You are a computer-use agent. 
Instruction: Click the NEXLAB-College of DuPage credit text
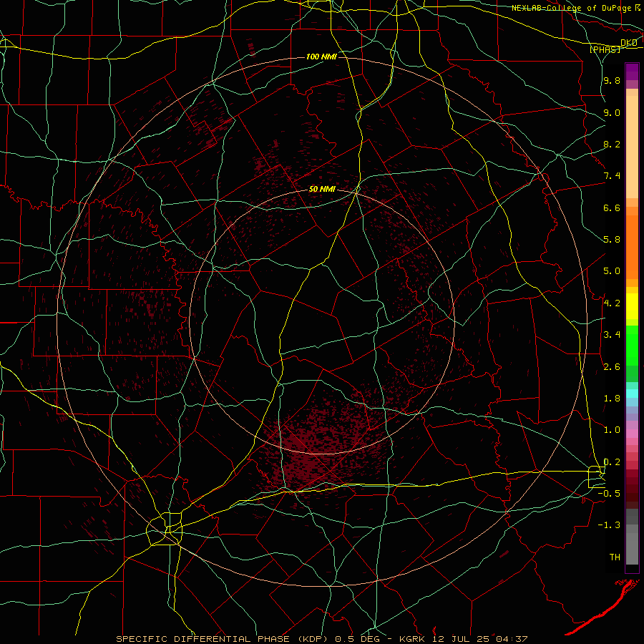[x=572, y=8]
